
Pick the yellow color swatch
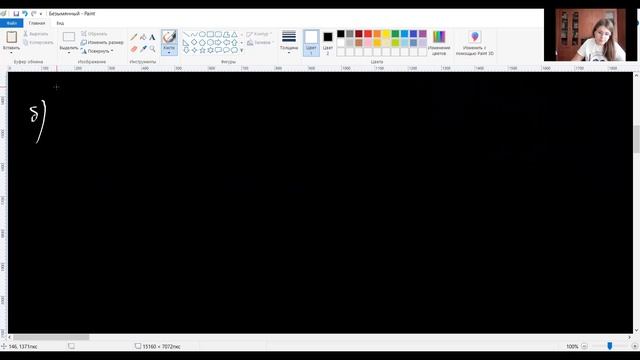386,34
